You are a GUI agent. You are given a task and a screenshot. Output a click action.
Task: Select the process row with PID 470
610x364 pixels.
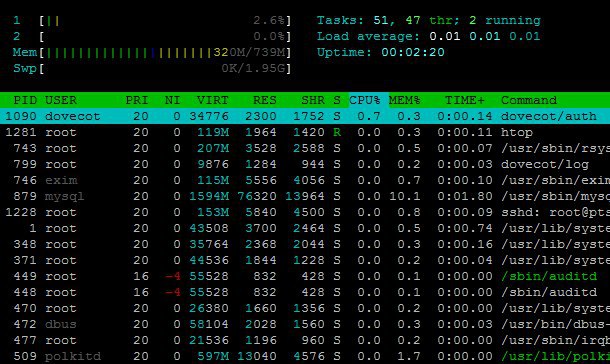pos(305,308)
